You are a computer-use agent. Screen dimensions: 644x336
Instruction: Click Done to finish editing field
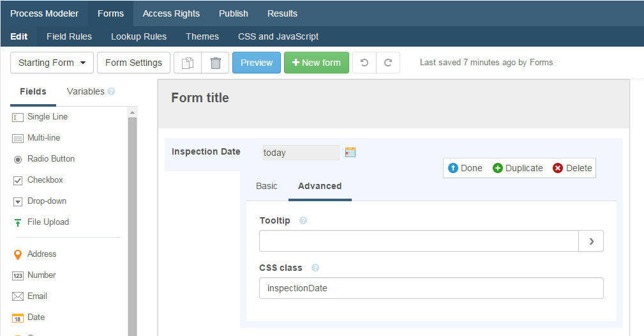(465, 168)
